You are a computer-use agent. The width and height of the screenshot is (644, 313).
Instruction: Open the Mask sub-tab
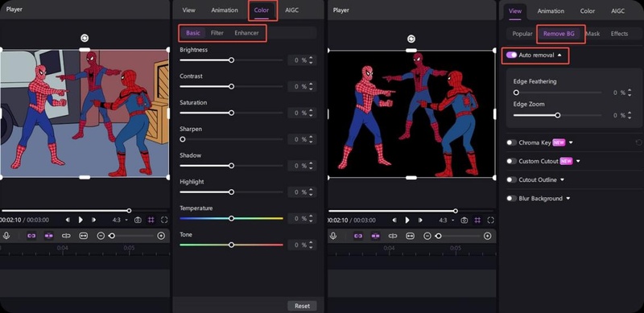tap(592, 34)
